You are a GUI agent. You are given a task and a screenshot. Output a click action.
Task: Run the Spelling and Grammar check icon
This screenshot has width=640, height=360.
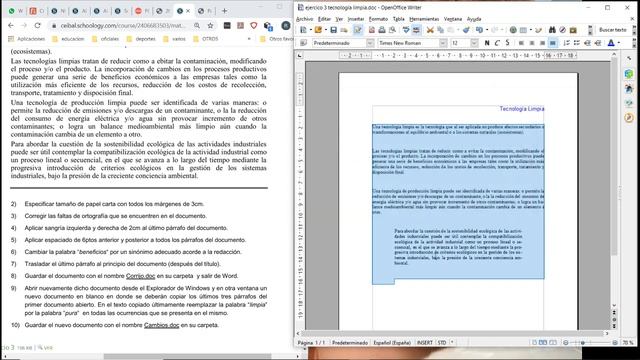[x=406, y=30]
